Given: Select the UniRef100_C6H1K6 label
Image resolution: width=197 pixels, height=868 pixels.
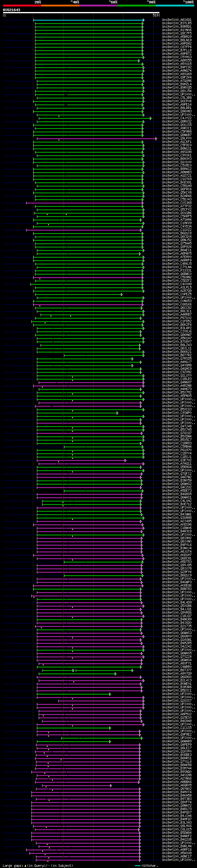Looking at the screenshot, I should tap(176, 304).
